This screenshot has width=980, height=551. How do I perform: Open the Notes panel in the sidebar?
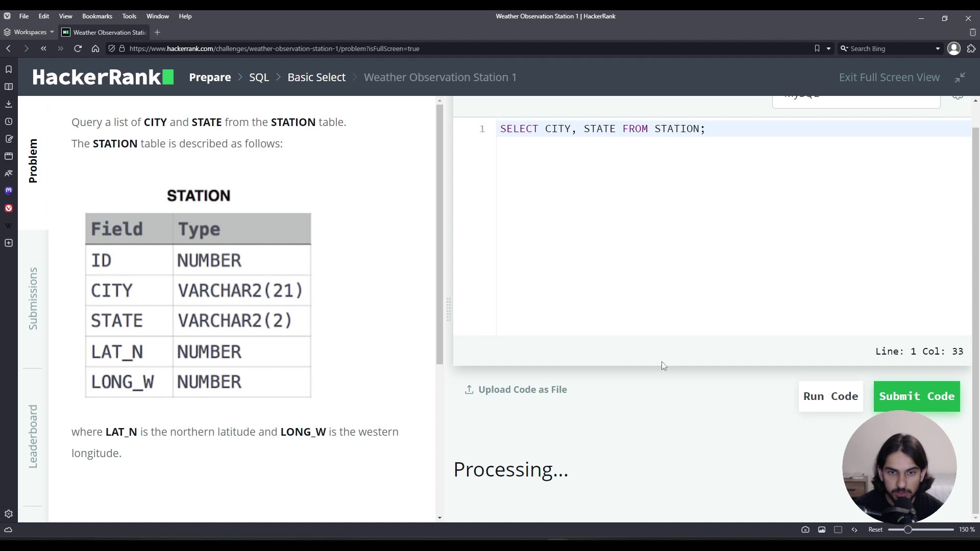(x=8, y=138)
